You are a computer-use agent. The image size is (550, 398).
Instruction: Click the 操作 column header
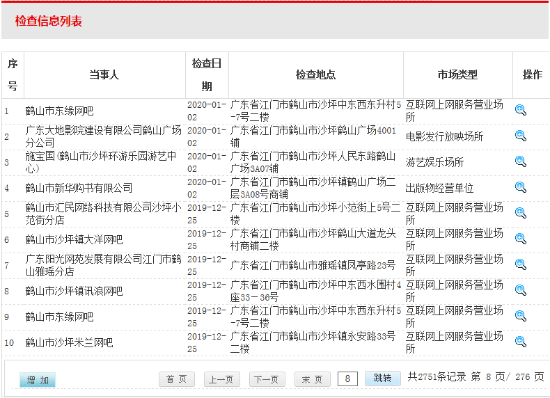tap(532, 75)
